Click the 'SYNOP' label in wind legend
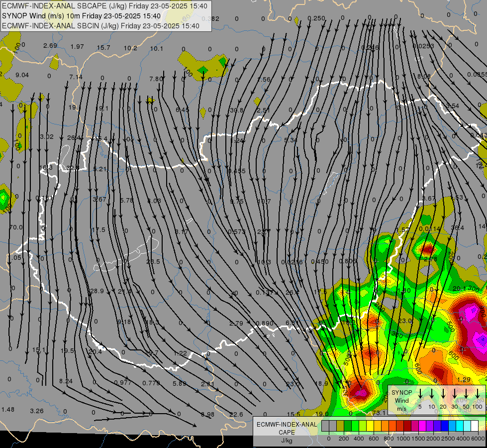 pos(401,392)
